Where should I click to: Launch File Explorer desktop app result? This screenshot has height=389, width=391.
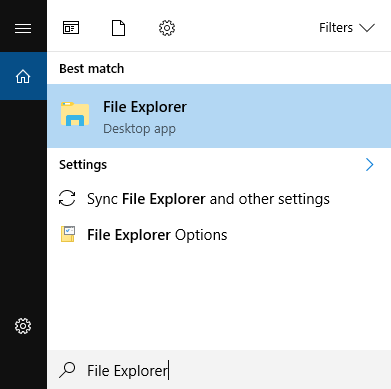pyautogui.click(x=219, y=116)
